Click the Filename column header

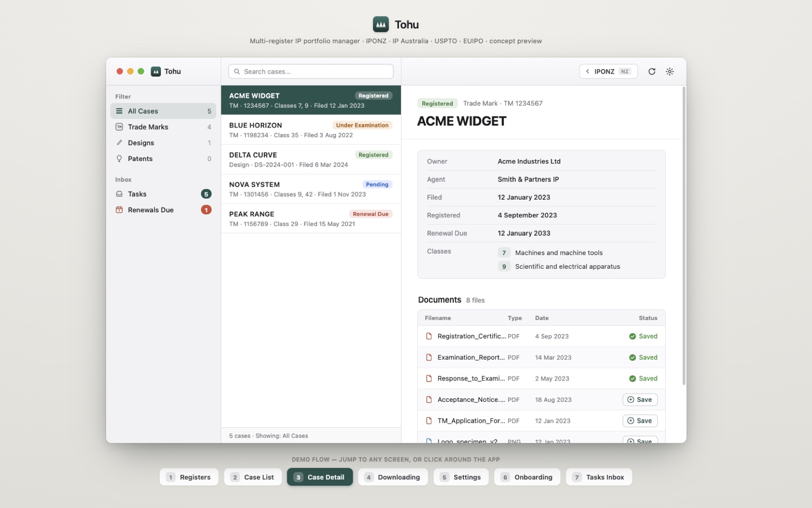pos(438,318)
